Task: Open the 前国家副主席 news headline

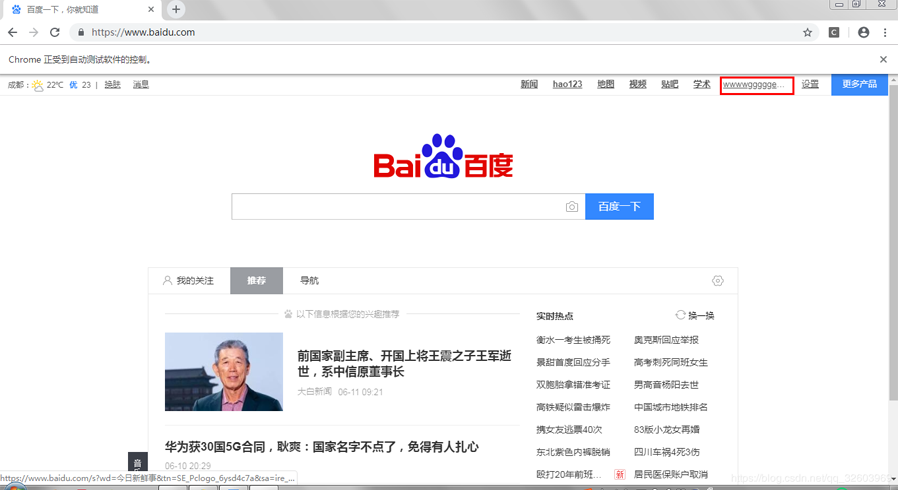Action: [x=404, y=363]
